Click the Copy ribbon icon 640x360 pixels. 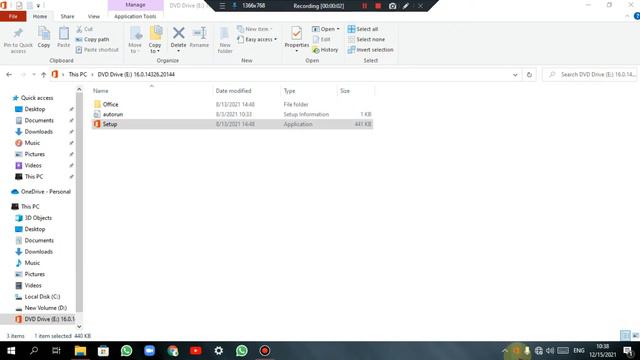pos(44,37)
